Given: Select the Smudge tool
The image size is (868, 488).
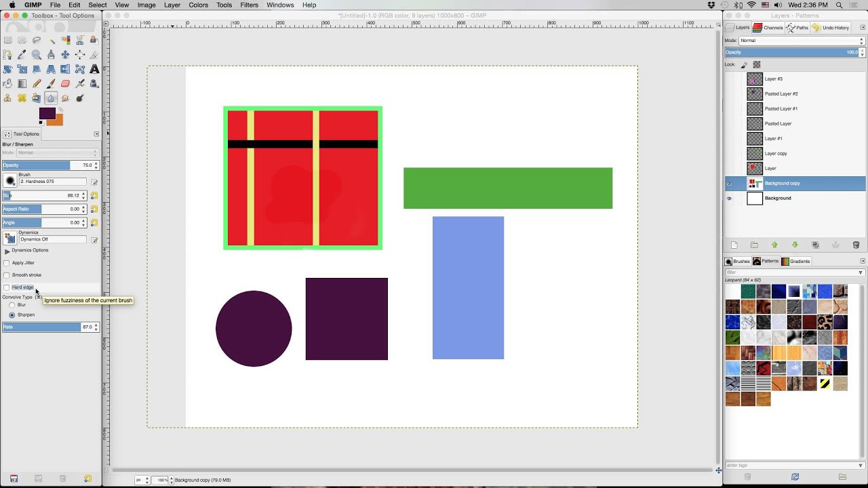Looking at the screenshot, I should (65, 98).
